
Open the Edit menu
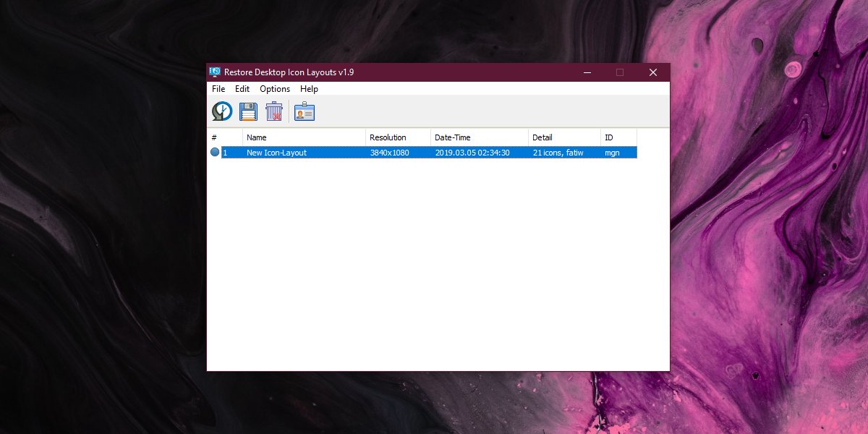tap(242, 88)
